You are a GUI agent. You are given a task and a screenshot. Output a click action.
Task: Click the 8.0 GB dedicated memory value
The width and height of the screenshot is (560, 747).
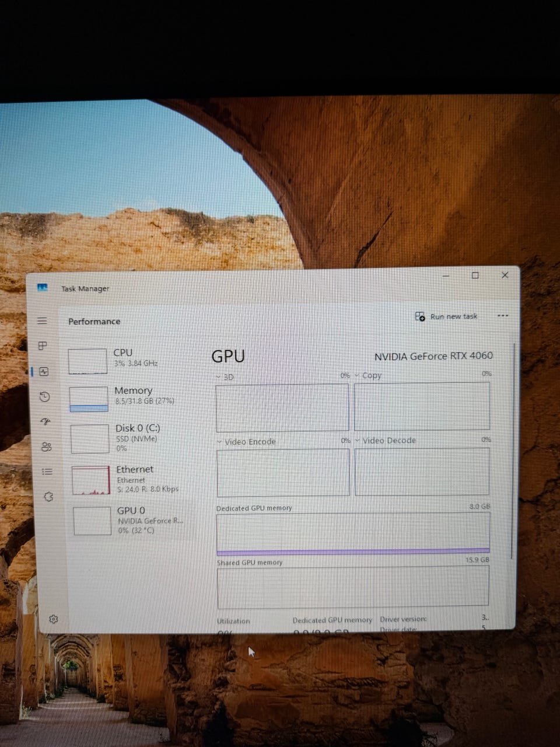click(x=480, y=507)
